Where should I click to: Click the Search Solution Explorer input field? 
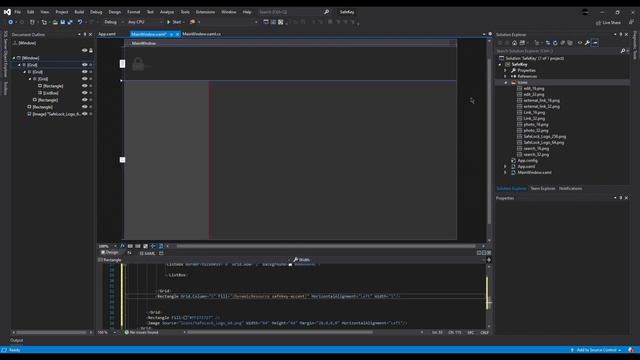[557, 51]
